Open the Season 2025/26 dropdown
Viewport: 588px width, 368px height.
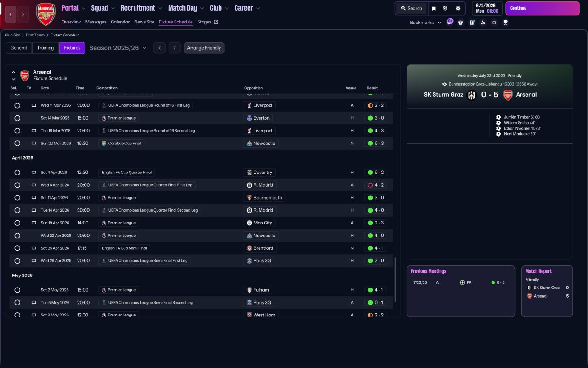118,48
